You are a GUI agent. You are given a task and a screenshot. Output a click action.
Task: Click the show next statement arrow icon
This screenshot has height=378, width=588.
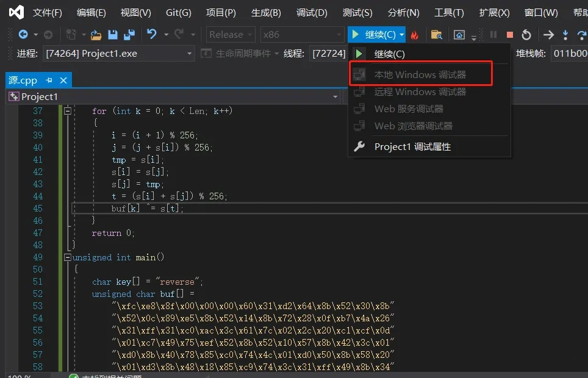pos(548,35)
